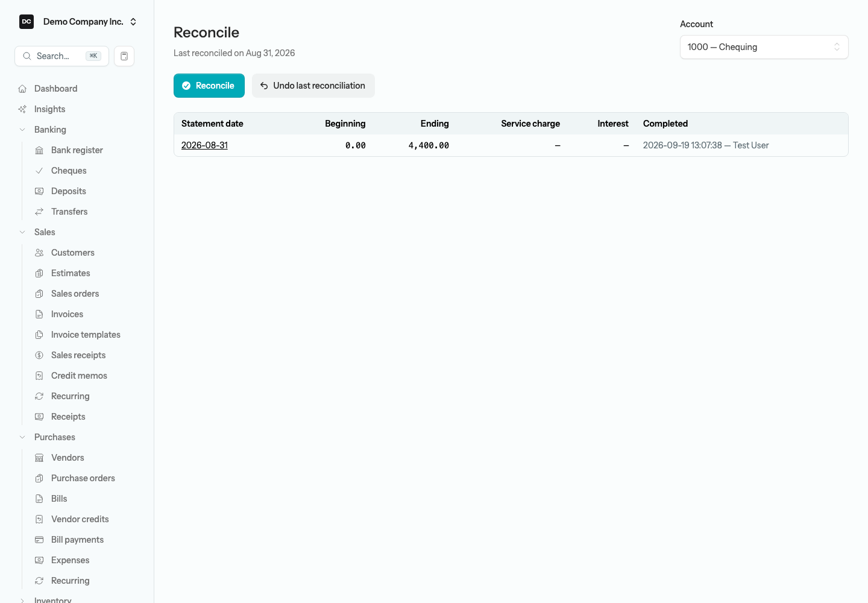Click the Receipts banknote icon
Screen dimensions: 868x603
point(39,417)
